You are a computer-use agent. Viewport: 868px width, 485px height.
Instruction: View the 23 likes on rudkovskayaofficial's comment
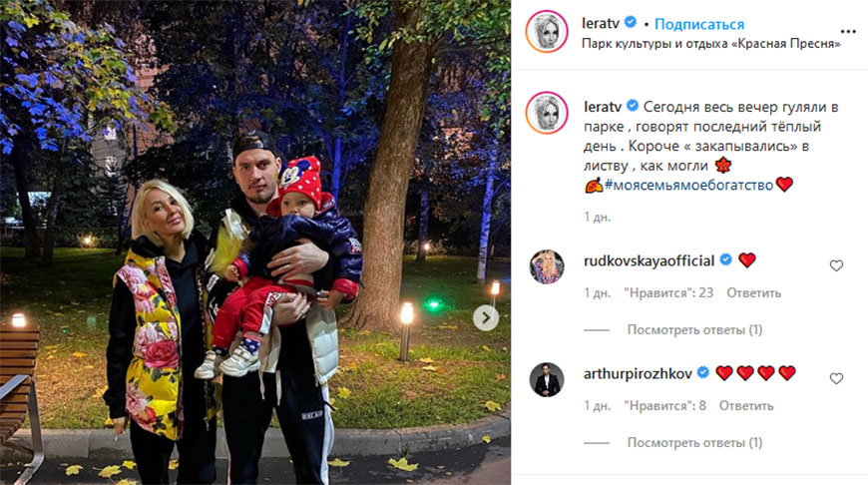668,292
